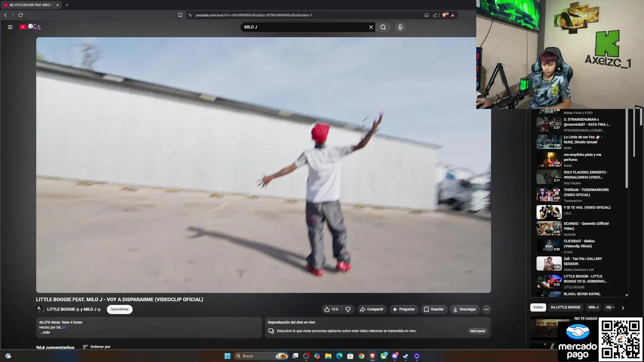Reload the page in the browser

[21, 15]
